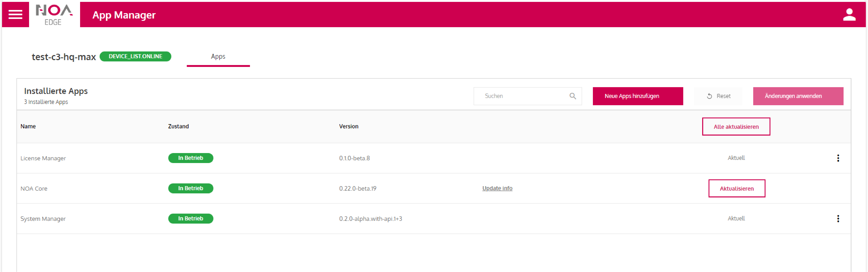
Task: Click the In Betrieb badge for License Manager
Action: 190,158
